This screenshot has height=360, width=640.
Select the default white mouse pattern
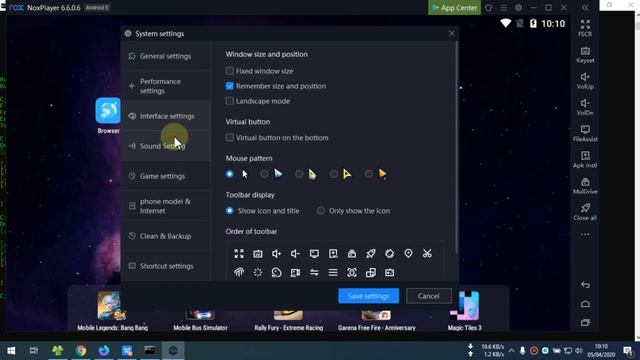230,174
